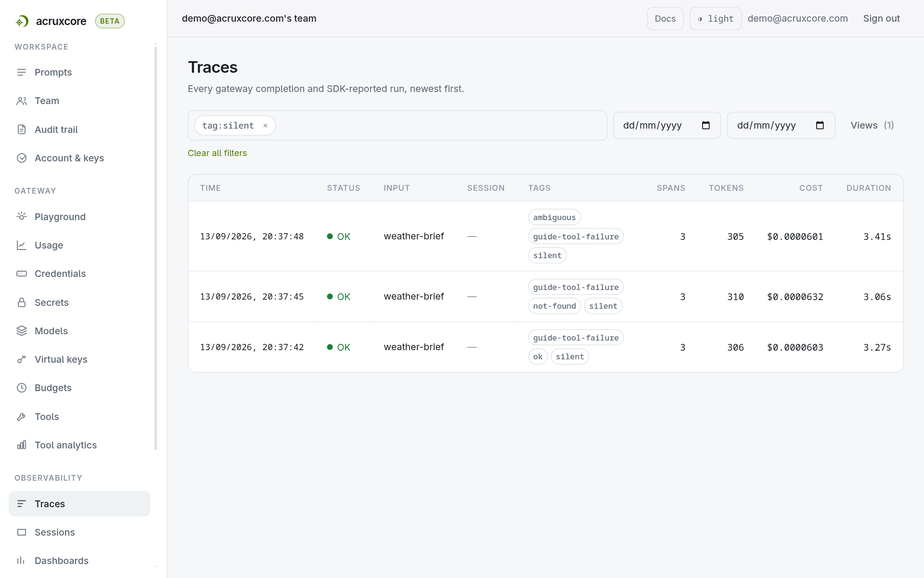Open Models via its layers icon

click(22, 331)
